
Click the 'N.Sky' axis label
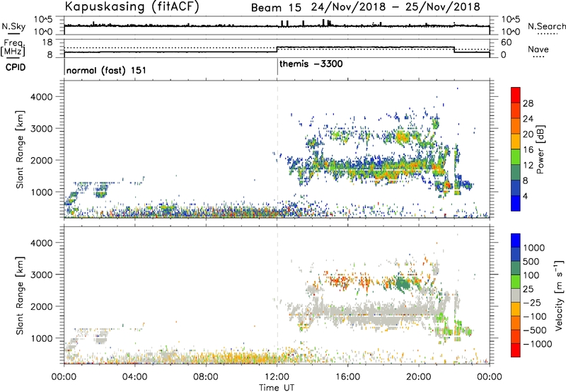pos(13,26)
